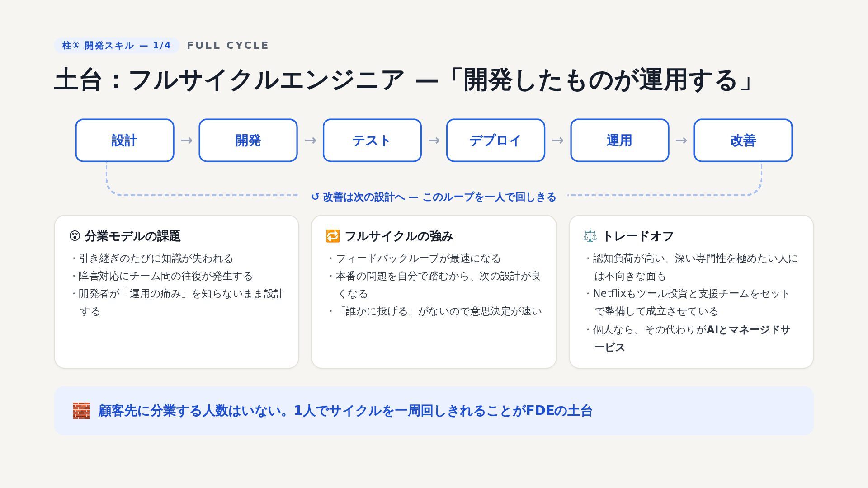Click the 柱① 開発スキル 1/4 badge
This screenshot has height=488, width=868.
coord(117,46)
